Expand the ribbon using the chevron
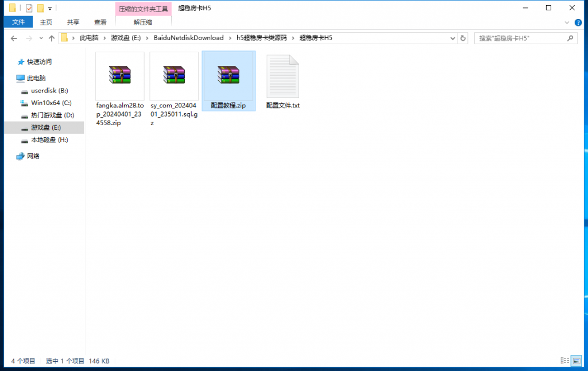 coord(567,22)
